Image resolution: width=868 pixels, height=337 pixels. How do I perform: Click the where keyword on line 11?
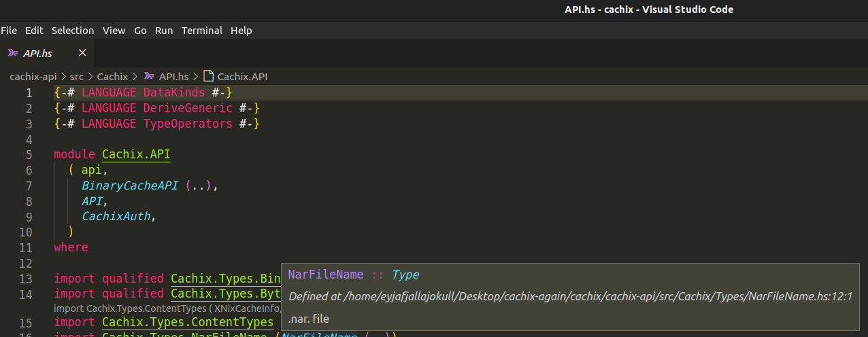coord(71,247)
